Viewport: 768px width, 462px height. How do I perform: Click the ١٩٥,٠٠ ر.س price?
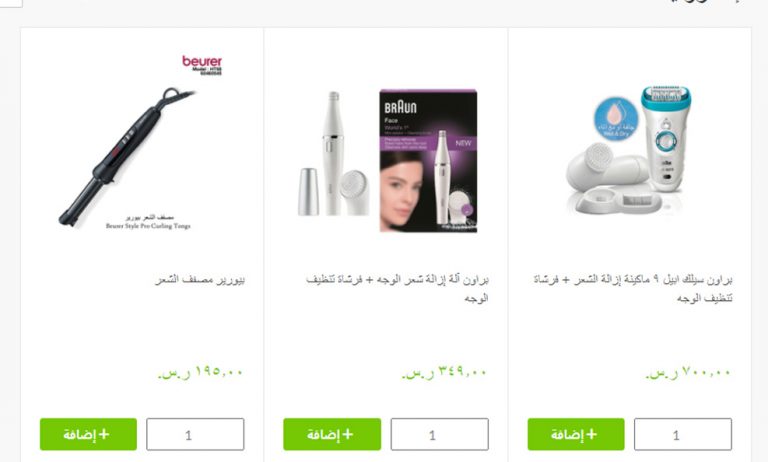tap(200, 373)
